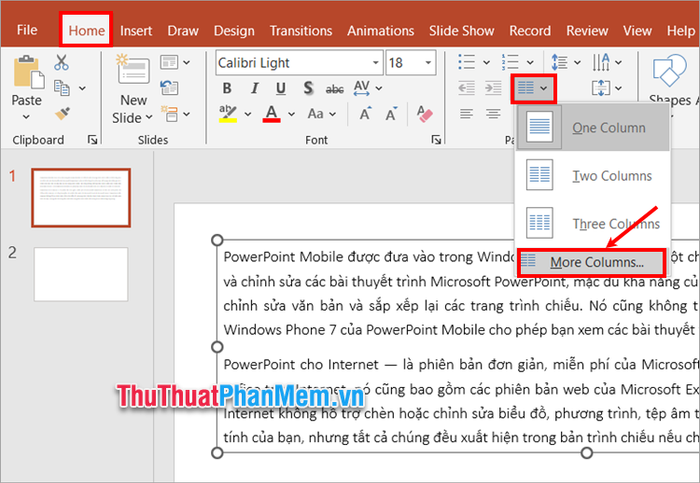Choose Two Columns option

tap(593, 175)
